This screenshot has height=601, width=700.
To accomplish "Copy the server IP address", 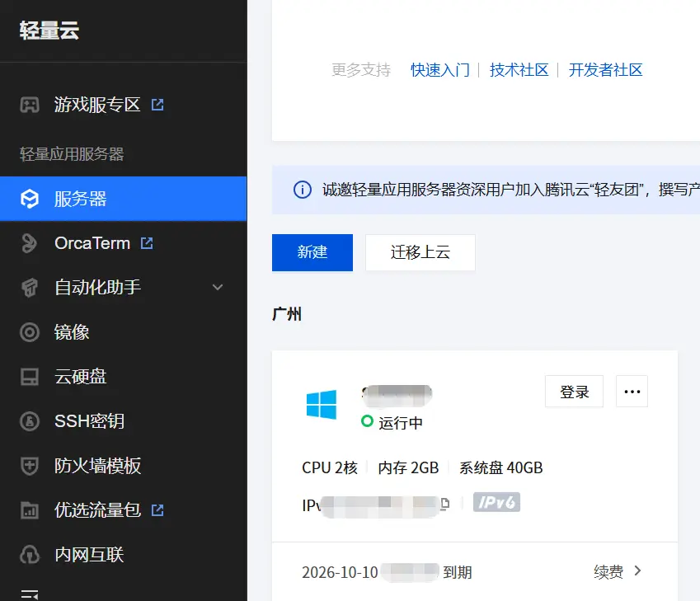I will [x=445, y=504].
